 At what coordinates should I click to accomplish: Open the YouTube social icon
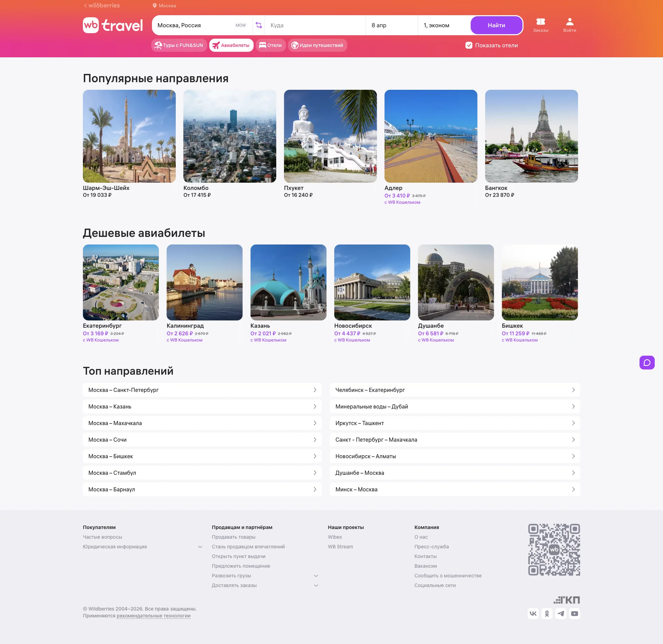(575, 614)
